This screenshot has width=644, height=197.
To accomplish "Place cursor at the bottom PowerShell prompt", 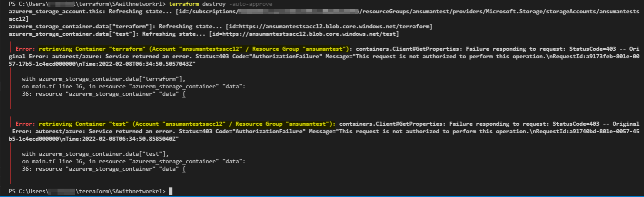I will pyautogui.click(x=171, y=191).
